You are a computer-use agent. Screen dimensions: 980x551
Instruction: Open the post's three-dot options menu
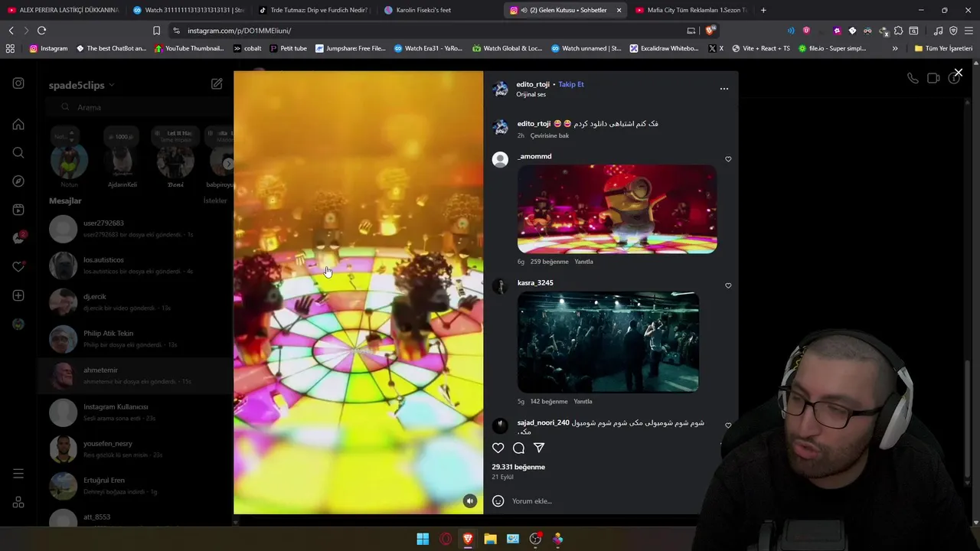point(724,89)
